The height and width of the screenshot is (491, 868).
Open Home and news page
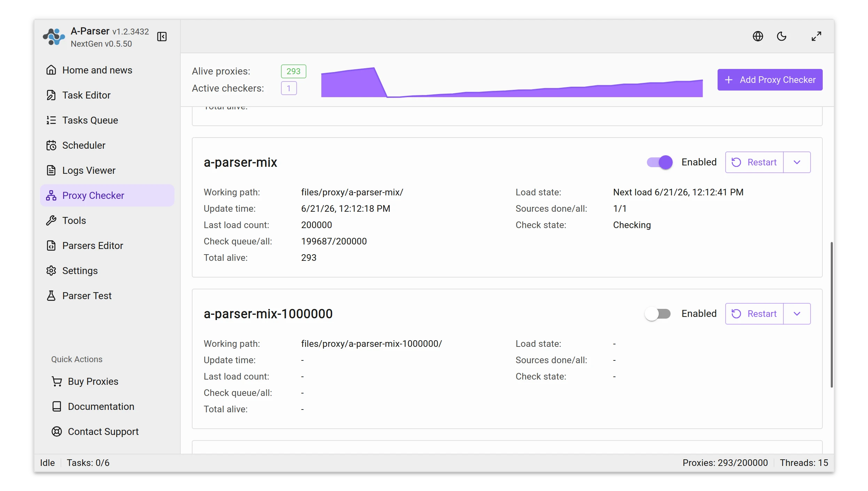107,70
